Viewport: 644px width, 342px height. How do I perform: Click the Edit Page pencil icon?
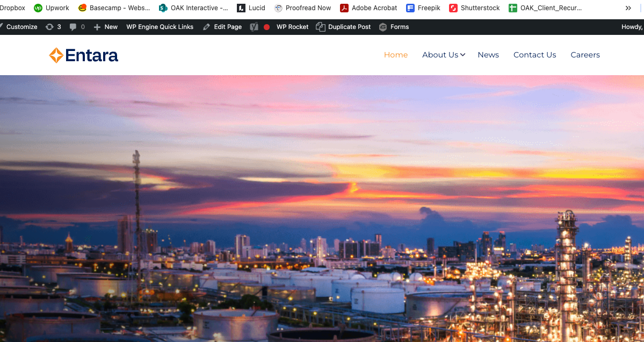click(207, 26)
